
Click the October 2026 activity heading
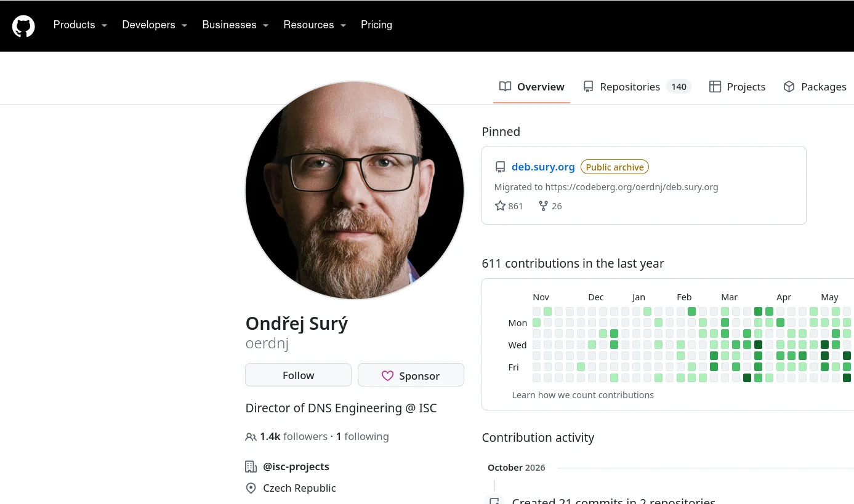click(516, 467)
